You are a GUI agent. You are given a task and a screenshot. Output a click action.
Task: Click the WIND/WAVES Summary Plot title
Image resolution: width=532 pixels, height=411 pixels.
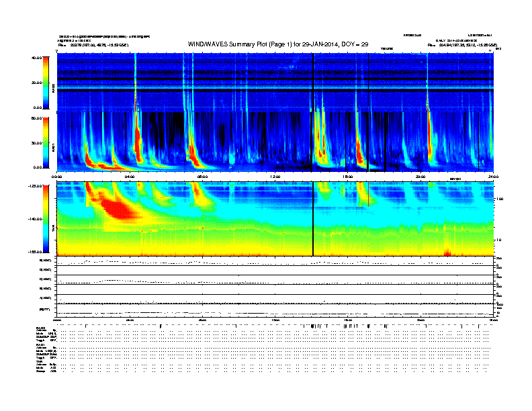(278, 44)
